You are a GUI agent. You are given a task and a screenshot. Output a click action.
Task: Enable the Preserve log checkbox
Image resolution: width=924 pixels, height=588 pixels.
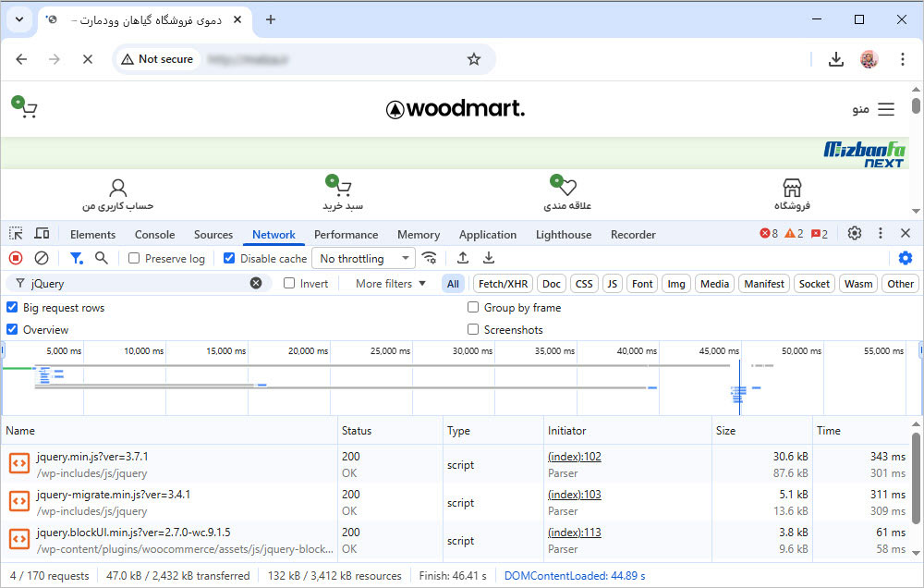coord(135,259)
